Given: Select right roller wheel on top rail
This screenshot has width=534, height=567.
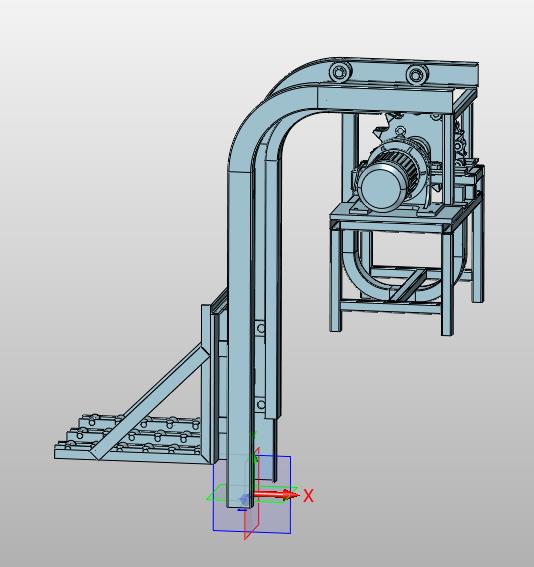Looking at the screenshot, I should pos(416,75).
